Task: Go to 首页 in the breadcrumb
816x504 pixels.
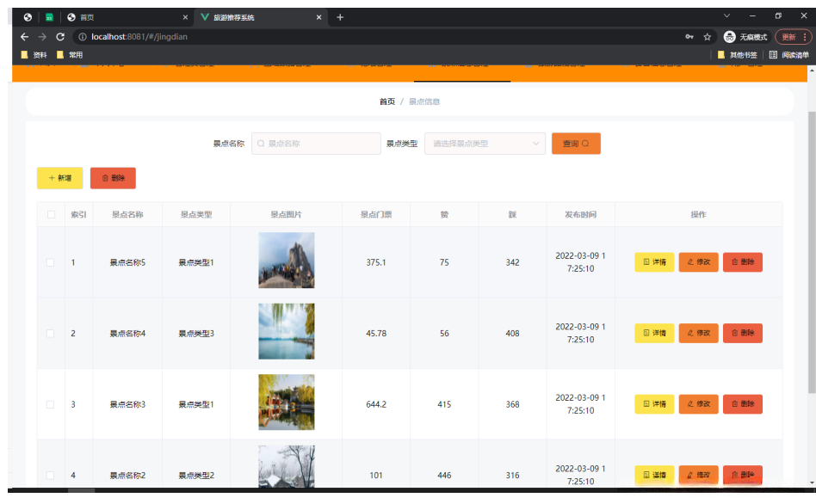Action: (x=386, y=101)
